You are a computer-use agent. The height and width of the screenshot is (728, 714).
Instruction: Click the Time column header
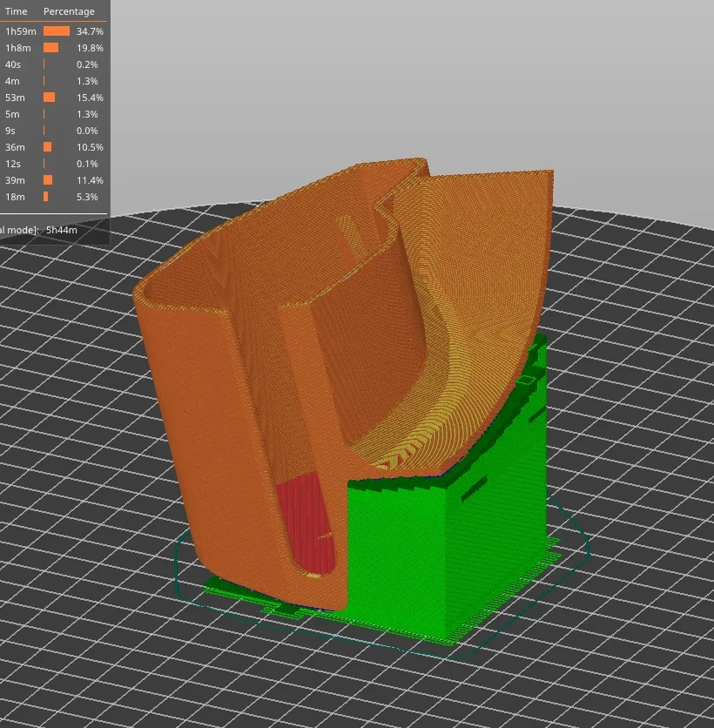pos(17,11)
